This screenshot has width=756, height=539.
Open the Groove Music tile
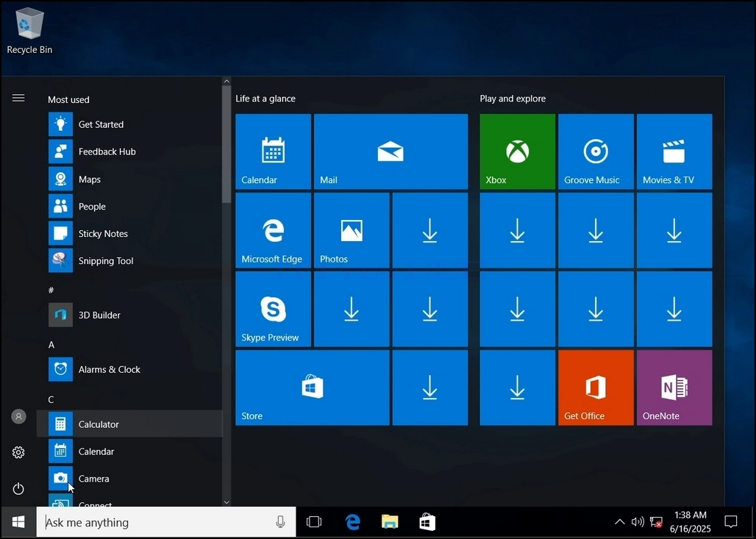596,151
